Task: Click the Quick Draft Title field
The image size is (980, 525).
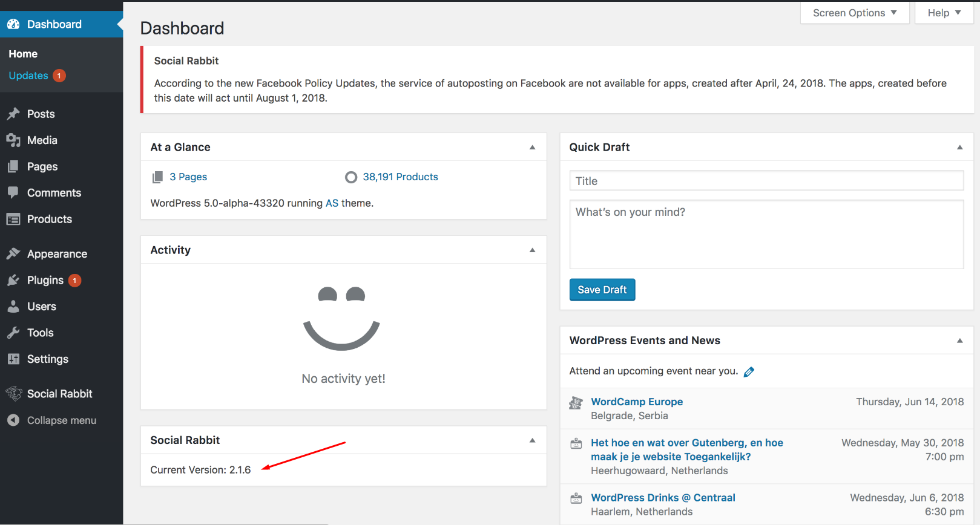Action: click(x=766, y=181)
